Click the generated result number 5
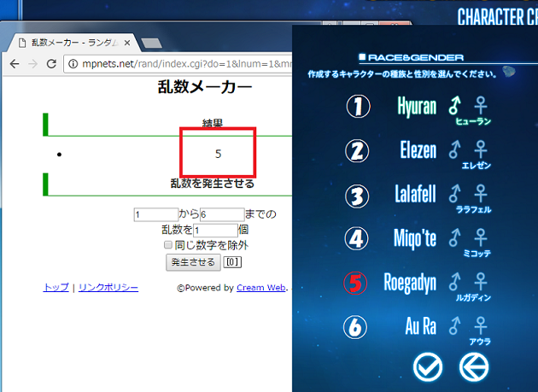The image size is (538, 392). [x=219, y=154]
